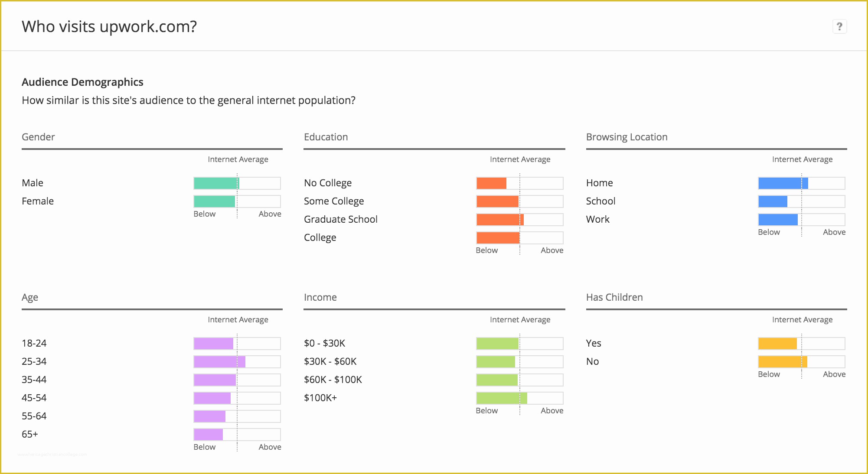Click 'Above' under the Age chart

[270, 447]
